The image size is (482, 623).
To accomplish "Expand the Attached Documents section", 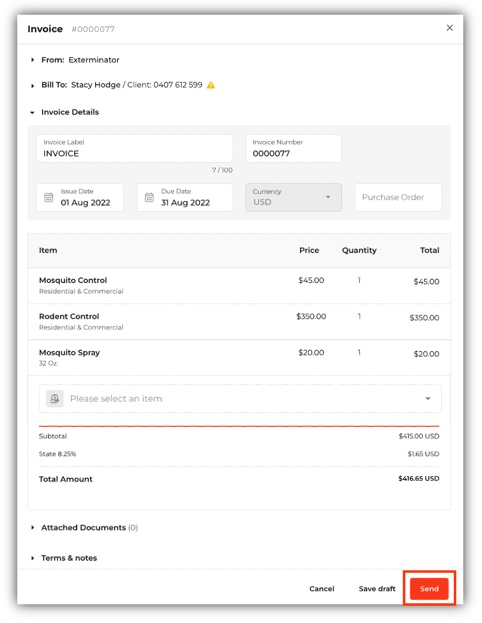I will (x=33, y=528).
